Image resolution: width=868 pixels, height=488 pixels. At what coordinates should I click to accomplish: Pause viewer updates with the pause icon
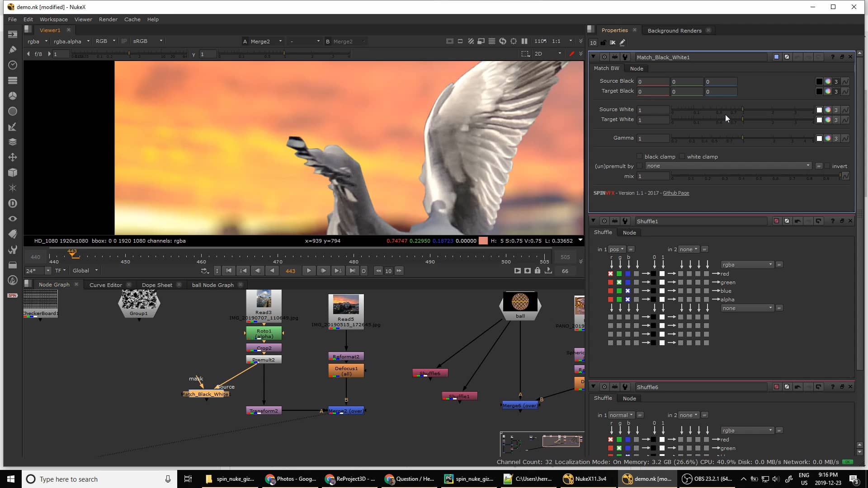[524, 41]
